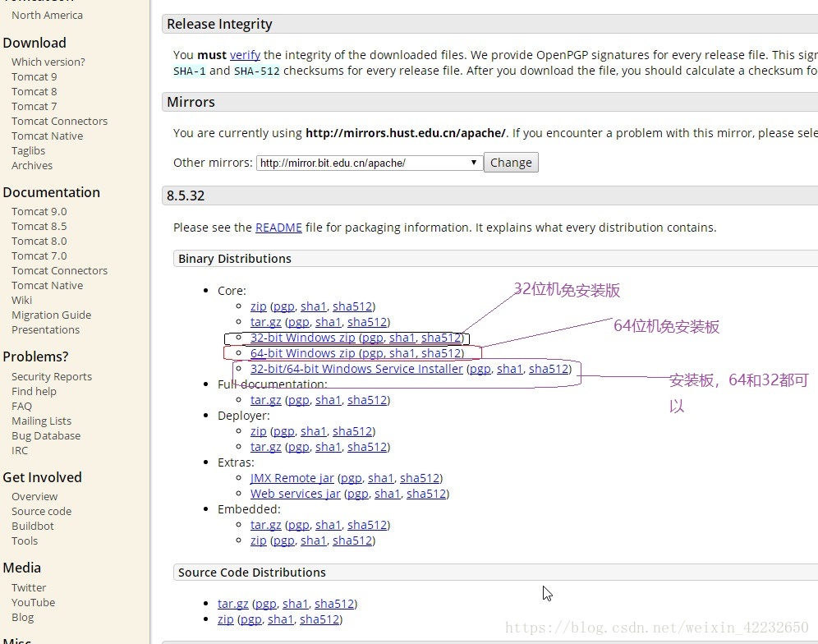Screen dimensions: 818x644
Task: Open the Source code page
Action: [x=41, y=512]
